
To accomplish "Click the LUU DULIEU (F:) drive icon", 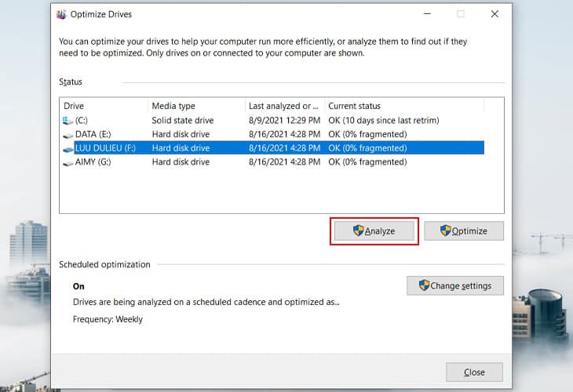I will pyautogui.click(x=68, y=148).
